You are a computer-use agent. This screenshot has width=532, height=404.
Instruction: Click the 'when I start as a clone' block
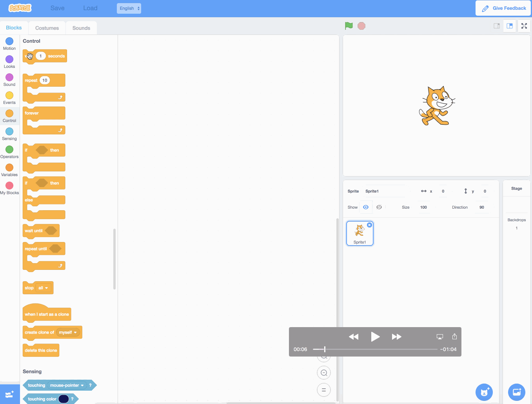point(47,313)
